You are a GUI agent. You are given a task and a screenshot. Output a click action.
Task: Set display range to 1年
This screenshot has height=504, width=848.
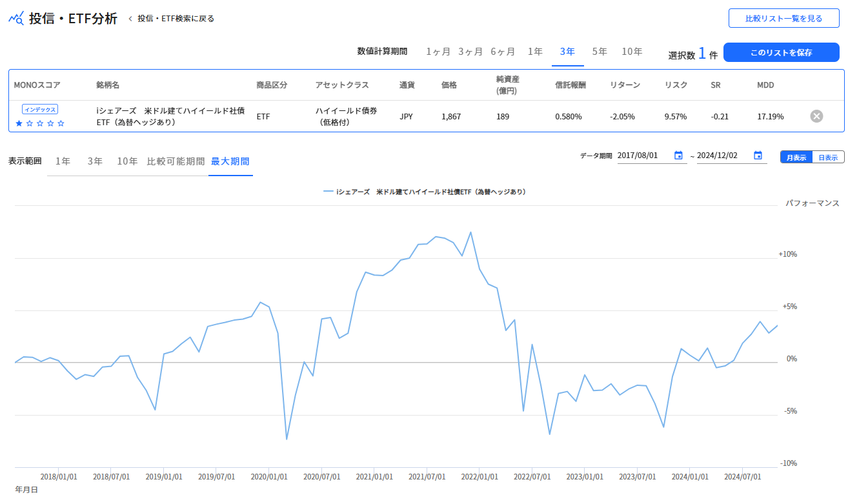pos(63,161)
